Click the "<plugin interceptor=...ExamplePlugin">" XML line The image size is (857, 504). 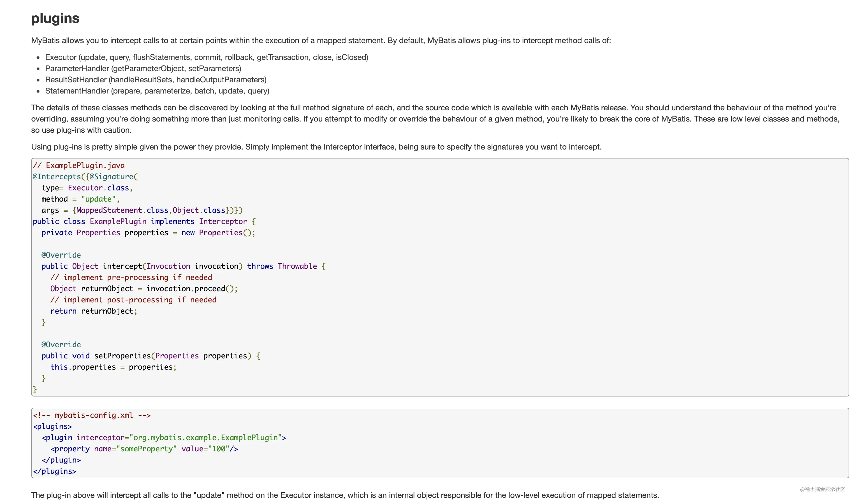164,437
